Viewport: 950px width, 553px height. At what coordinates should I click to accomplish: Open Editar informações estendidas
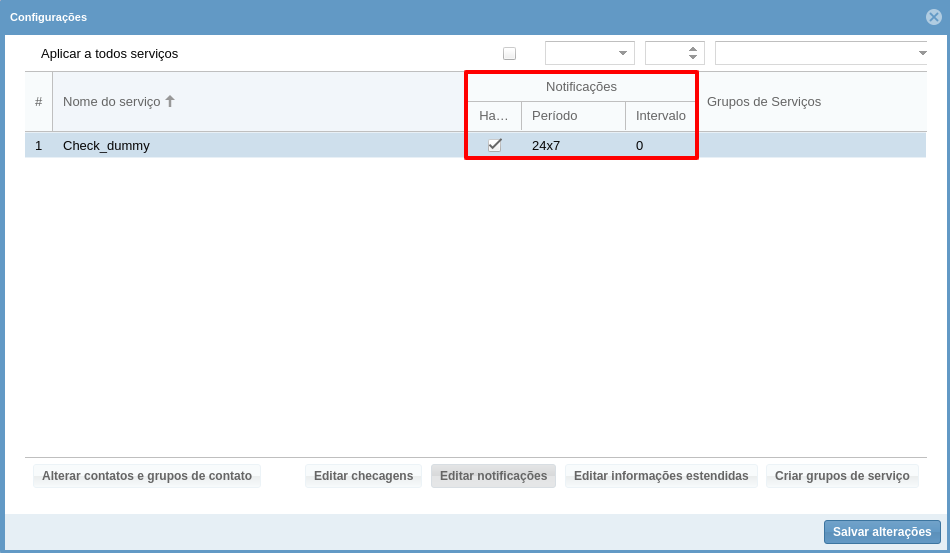click(661, 476)
